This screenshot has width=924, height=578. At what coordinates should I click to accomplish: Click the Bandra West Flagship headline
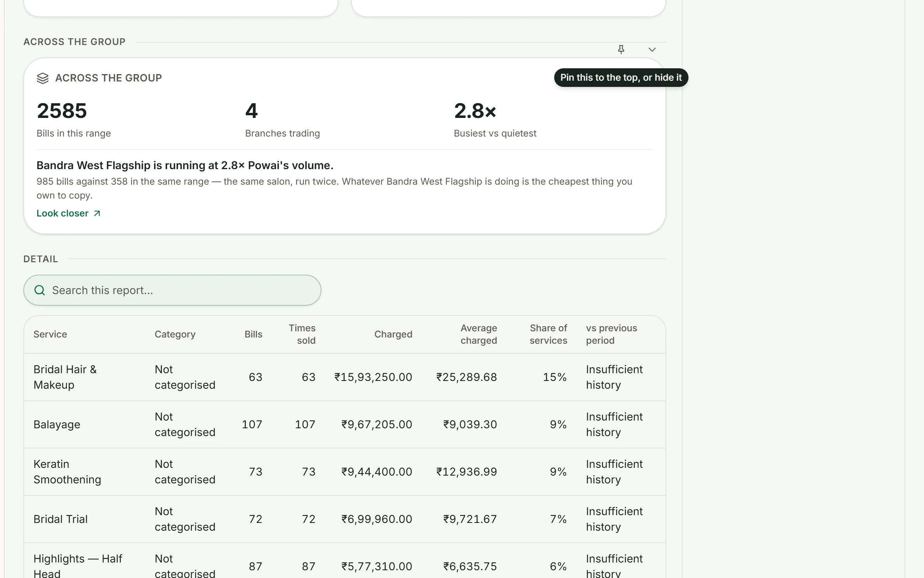[185, 165]
